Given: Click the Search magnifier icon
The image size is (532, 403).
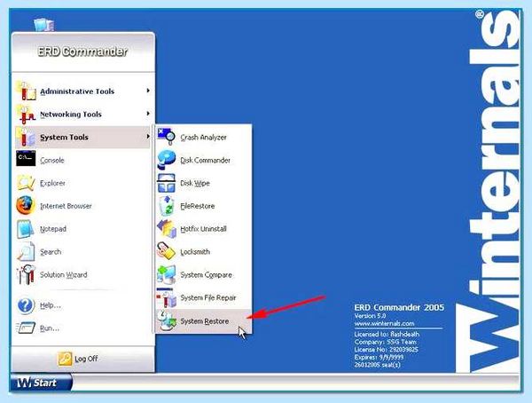Looking at the screenshot, I should [x=26, y=251].
